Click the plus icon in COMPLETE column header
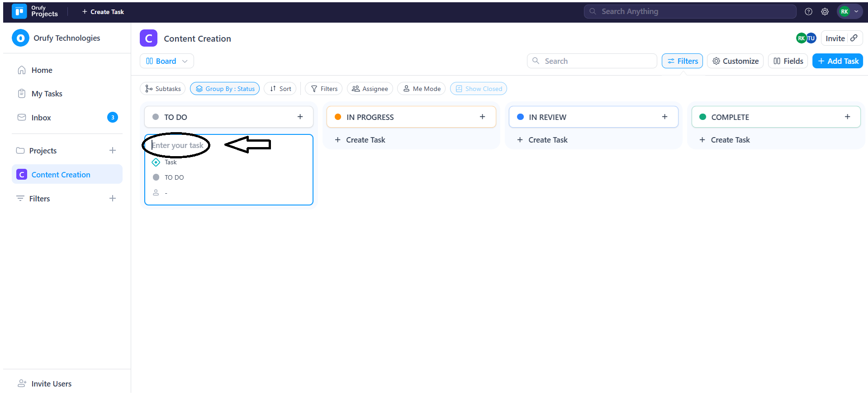Screen dimensions: 868x396 pos(847,117)
